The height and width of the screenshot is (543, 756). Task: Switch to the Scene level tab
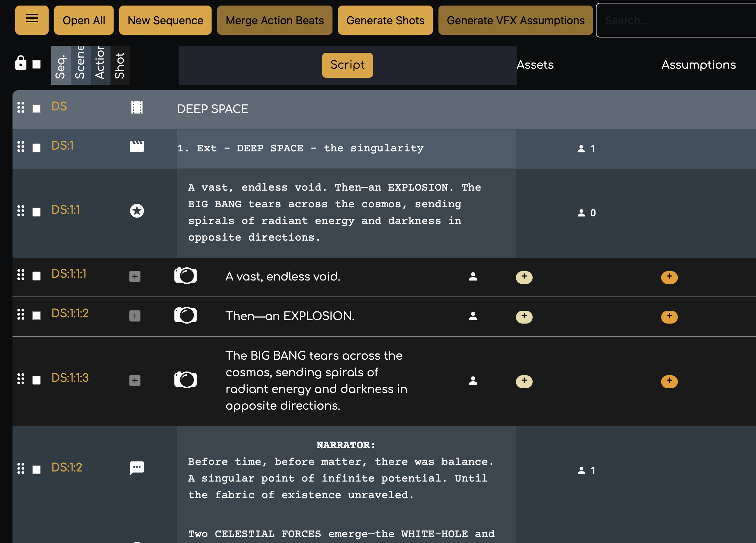81,65
